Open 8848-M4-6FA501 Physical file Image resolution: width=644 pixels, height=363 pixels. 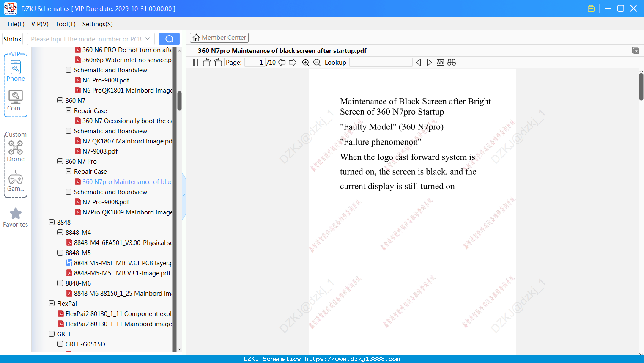pyautogui.click(x=119, y=242)
